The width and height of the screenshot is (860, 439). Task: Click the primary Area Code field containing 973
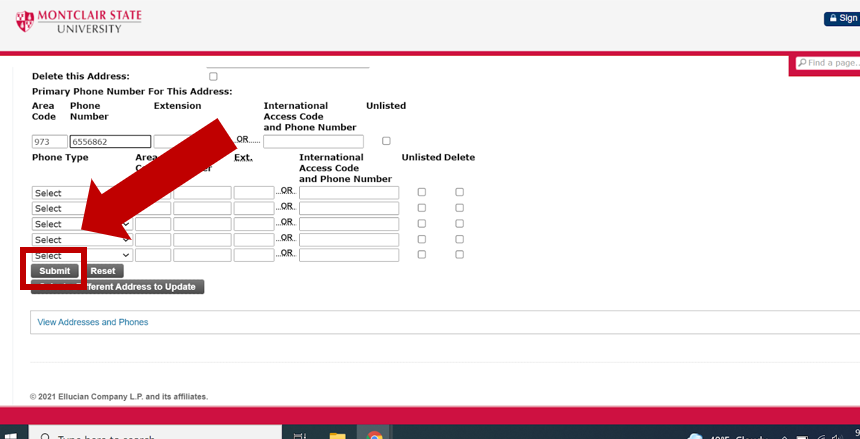tap(49, 142)
